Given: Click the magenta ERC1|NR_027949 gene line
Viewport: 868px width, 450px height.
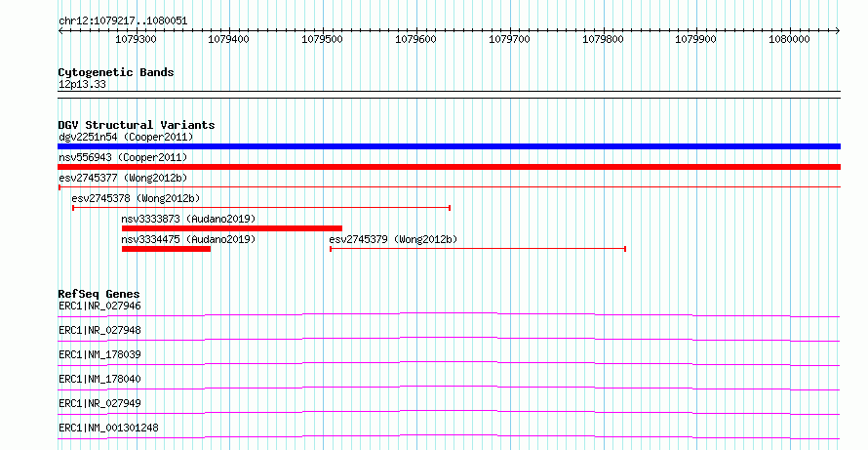Looking at the screenshot, I should click(x=449, y=412).
